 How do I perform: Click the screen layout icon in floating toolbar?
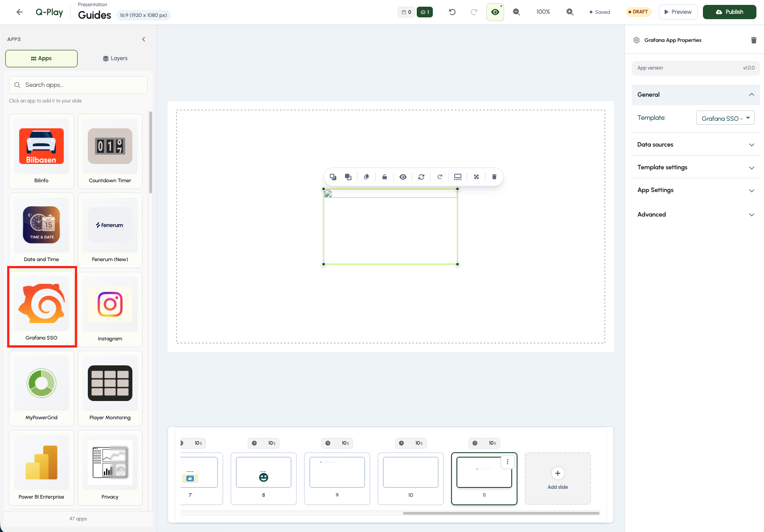click(x=458, y=177)
